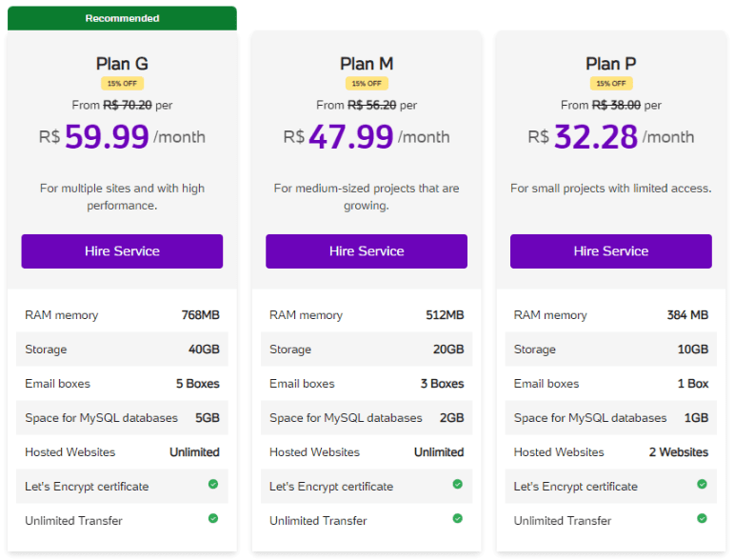This screenshot has width=735, height=560.
Task: Click the 15% OFF badge under Plan P
Action: click(611, 84)
